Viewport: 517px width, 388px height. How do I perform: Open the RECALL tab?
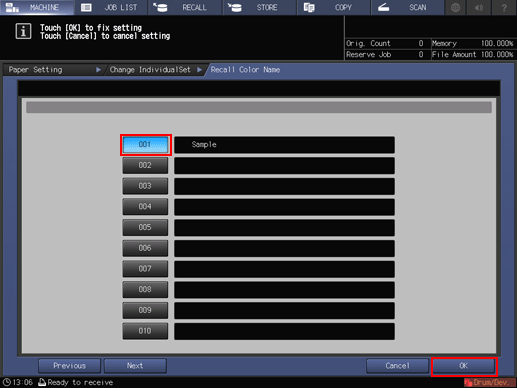185,7
